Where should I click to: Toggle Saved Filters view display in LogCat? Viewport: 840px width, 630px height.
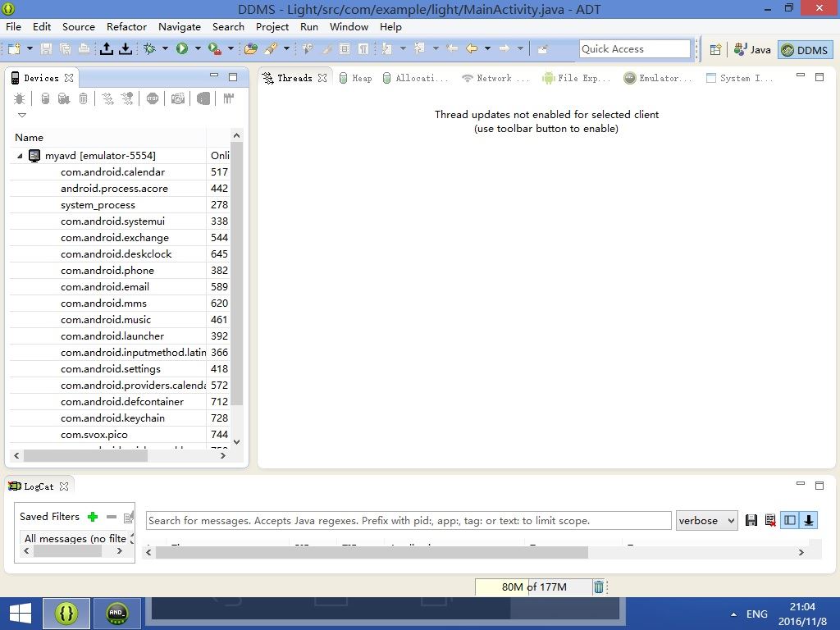(x=790, y=520)
